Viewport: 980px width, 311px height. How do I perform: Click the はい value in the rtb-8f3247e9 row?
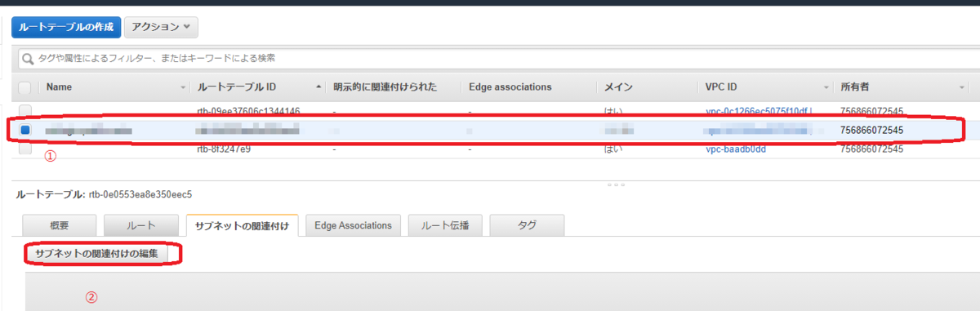point(612,149)
